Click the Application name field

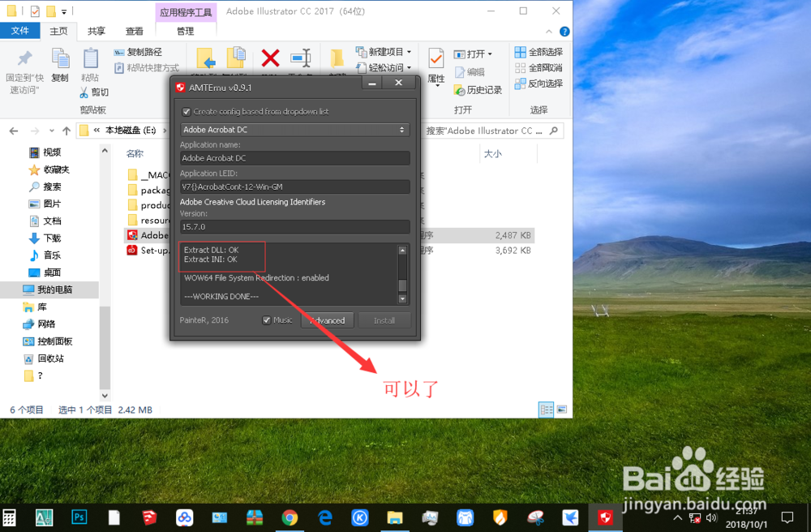[x=295, y=158]
